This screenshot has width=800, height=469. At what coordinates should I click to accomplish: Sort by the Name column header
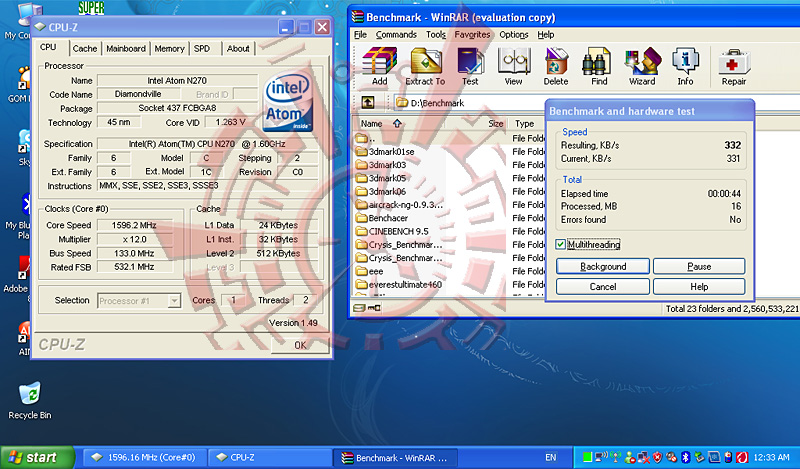(371, 124)
